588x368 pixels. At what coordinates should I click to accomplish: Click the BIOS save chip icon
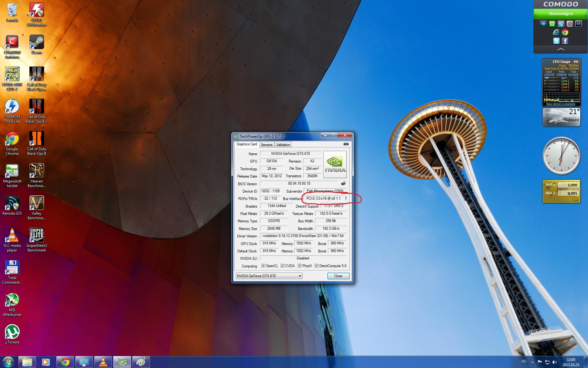[x=343, y=183]
